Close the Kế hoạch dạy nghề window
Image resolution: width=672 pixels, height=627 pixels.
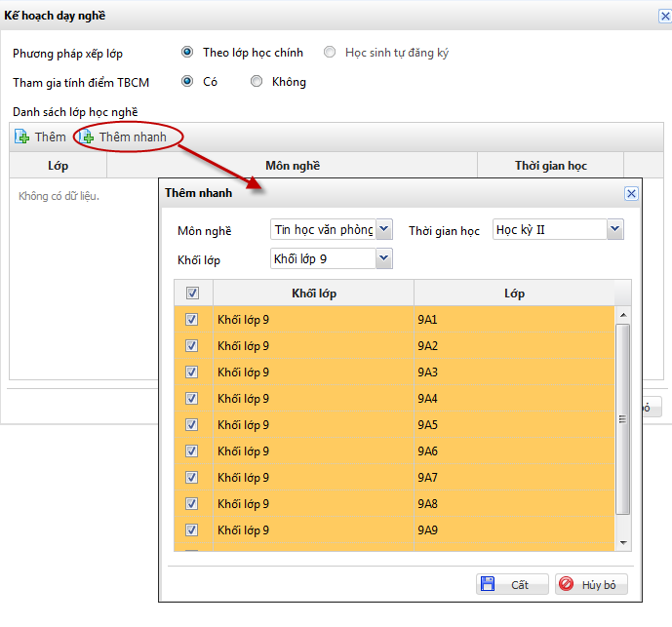point(665,15)
